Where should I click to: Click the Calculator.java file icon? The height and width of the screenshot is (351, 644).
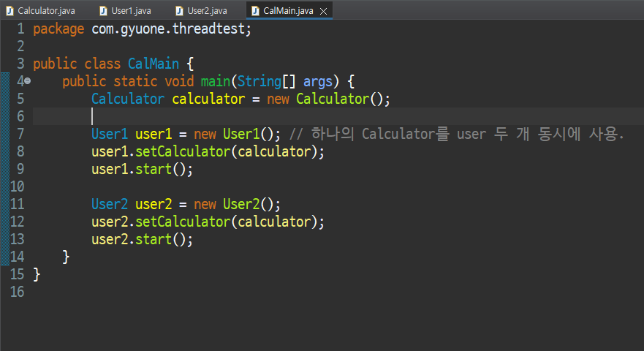click(10, 11)
